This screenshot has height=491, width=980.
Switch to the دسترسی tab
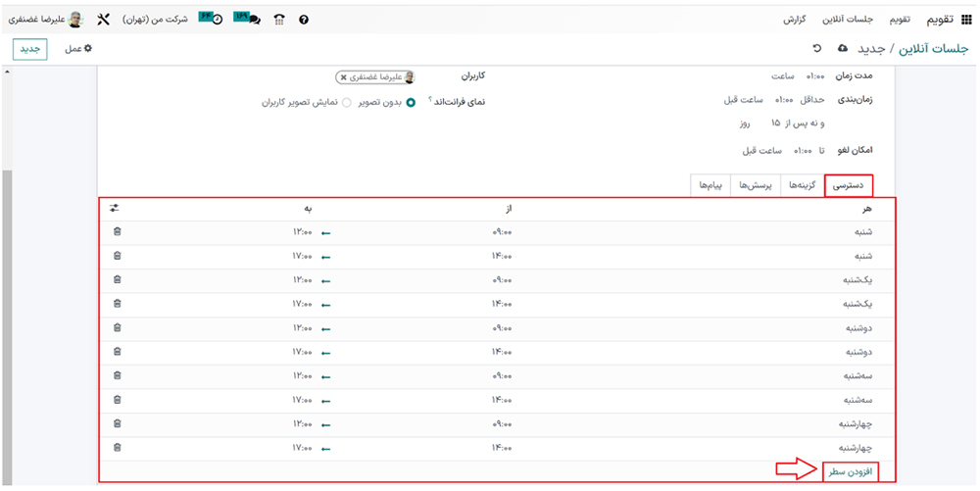pyautogui.click(x=848, y=185)
